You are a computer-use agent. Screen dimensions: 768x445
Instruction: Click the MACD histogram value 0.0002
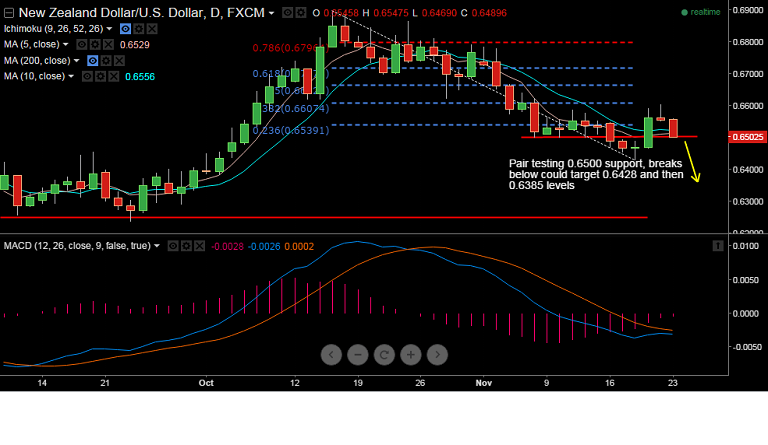(299, 247)
